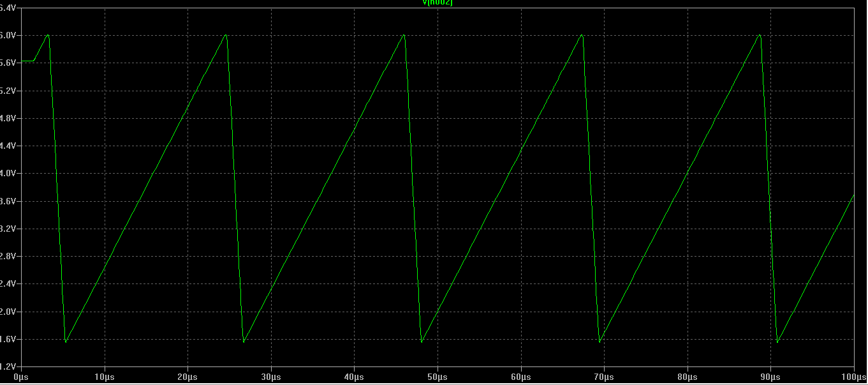Image resolution: width=868 pixels, height=385 pixels.
Task: Select the 50µs time axis label
Action: (x=438, y=378)
